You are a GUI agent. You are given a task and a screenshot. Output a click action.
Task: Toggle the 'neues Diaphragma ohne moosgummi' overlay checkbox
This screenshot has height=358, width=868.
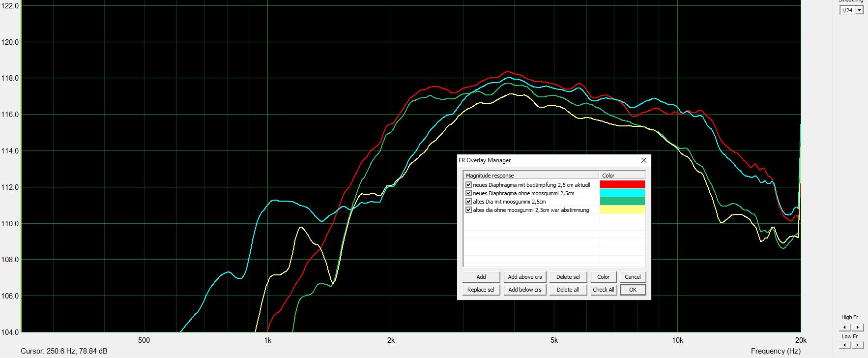[468, 193]
